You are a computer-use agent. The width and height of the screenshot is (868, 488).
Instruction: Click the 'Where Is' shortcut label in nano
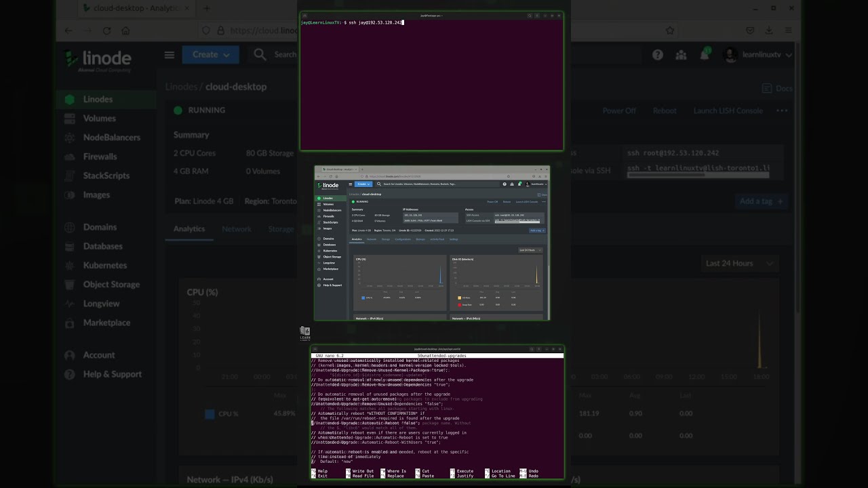(x=397, y=471)
